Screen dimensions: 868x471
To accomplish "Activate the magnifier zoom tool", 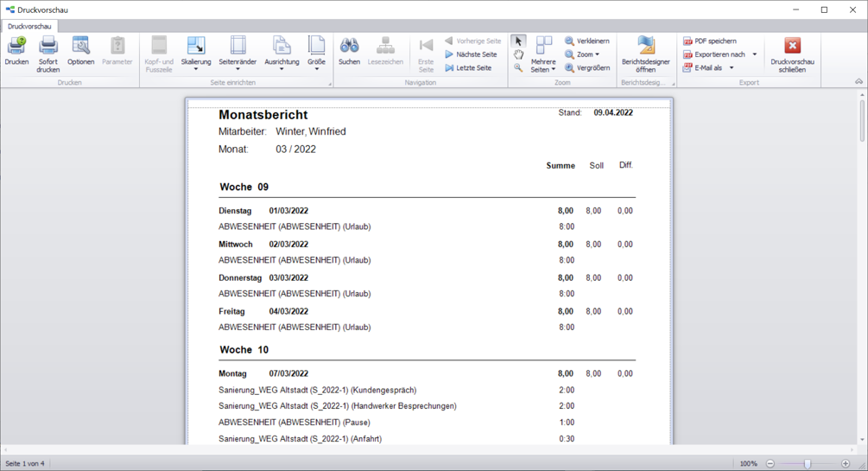I will coord(518,68).
